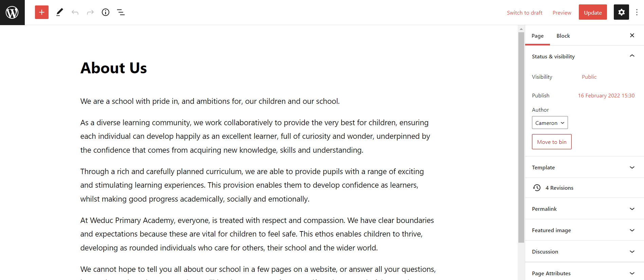Expand the Featured image panel

click(x=632, y=230)
